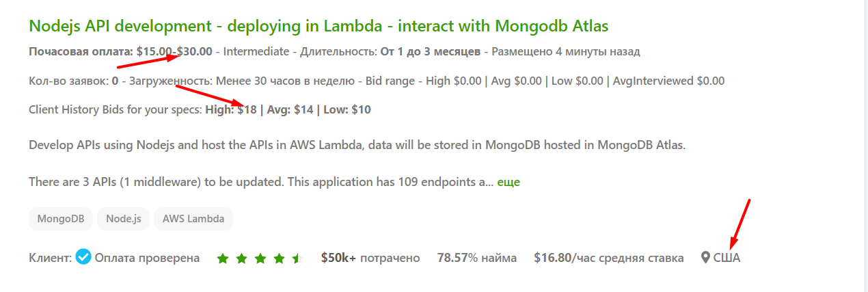This screenshot has height=292, width=868.
Task: Click the hourly rate $15.00-$30.00 text
Action: click(174, 51)
